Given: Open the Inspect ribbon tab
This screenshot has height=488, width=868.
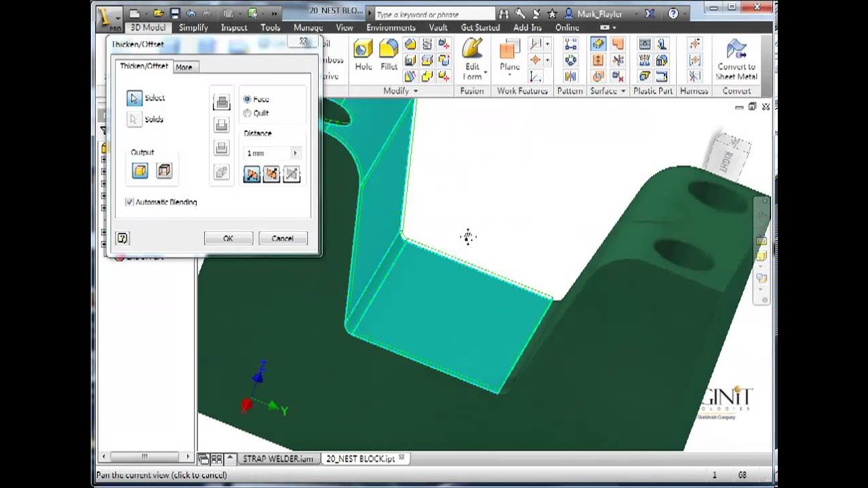Looking at the screenshot, I should [x=234, y=28].
